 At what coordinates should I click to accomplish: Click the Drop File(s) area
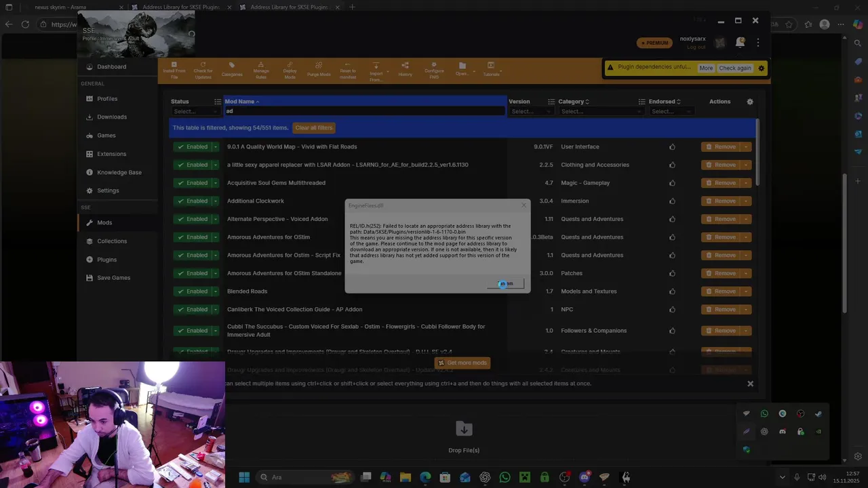click(x=464, y=436)
